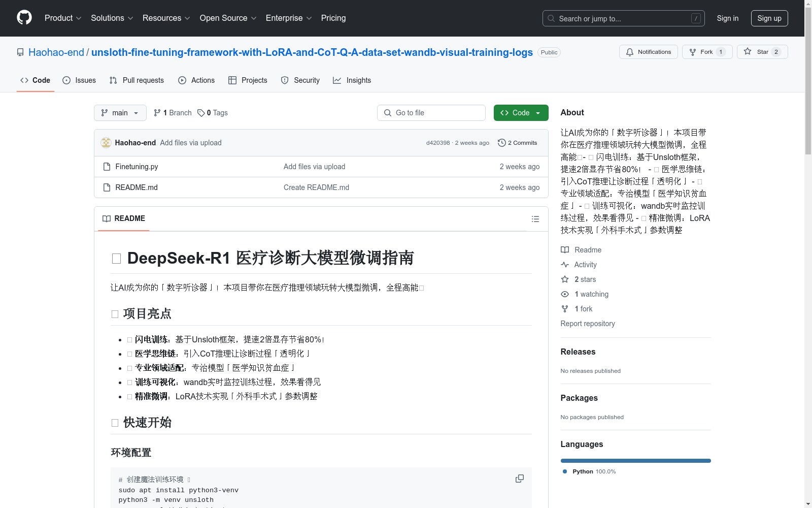Open the Releases heading link
Screen dimensions: 812x508
tap(578, 352)
